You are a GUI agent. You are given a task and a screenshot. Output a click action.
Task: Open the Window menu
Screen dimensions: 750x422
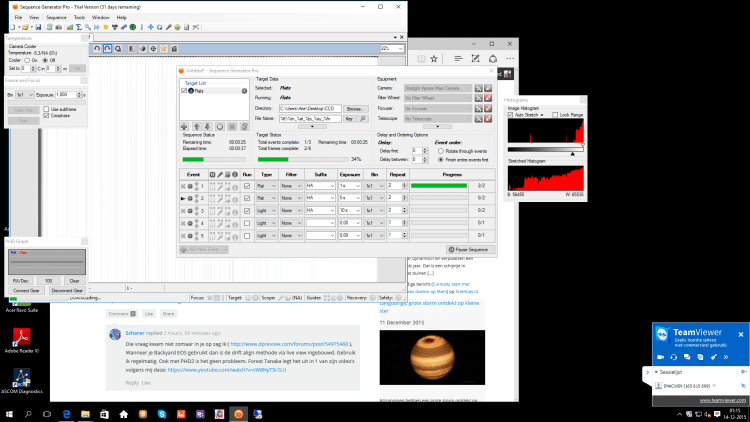pyautogui.click(x=100, y=17)
